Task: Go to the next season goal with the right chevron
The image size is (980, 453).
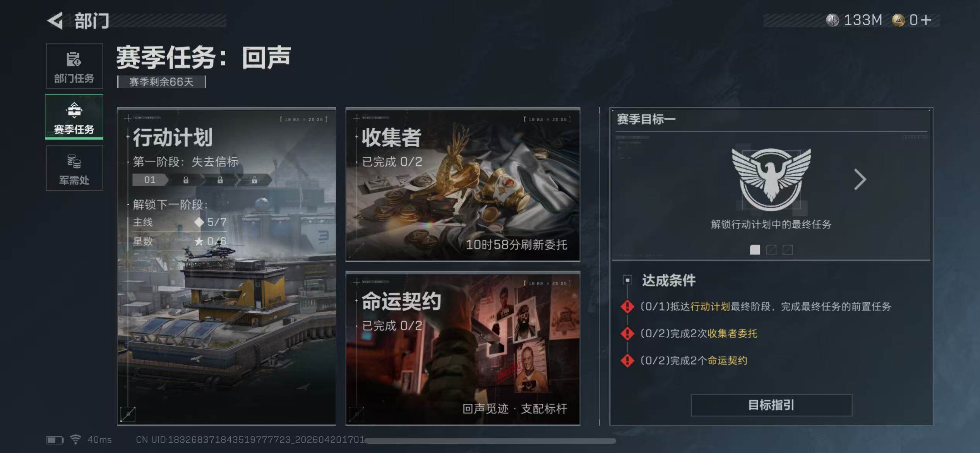Action: (860, 179)
